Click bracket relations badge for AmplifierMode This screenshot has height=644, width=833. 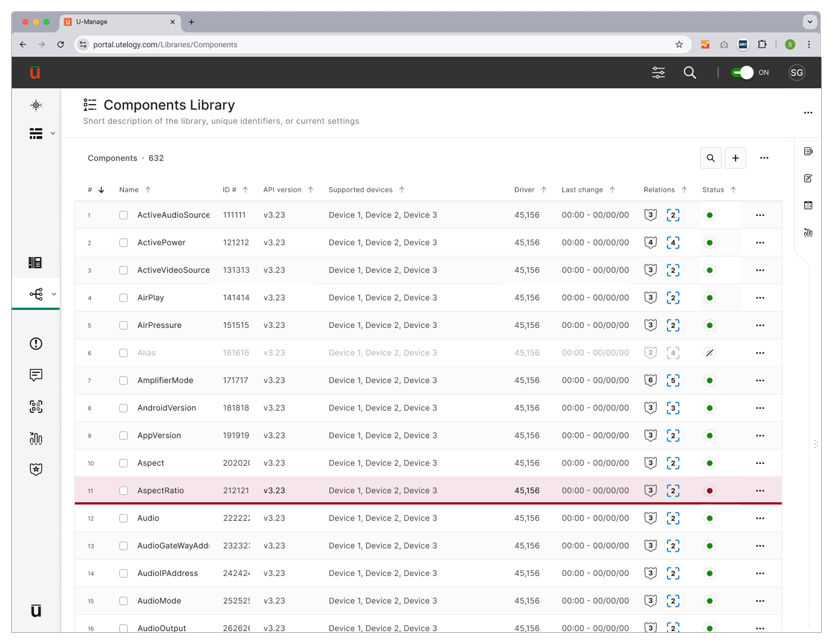(673, 381)
